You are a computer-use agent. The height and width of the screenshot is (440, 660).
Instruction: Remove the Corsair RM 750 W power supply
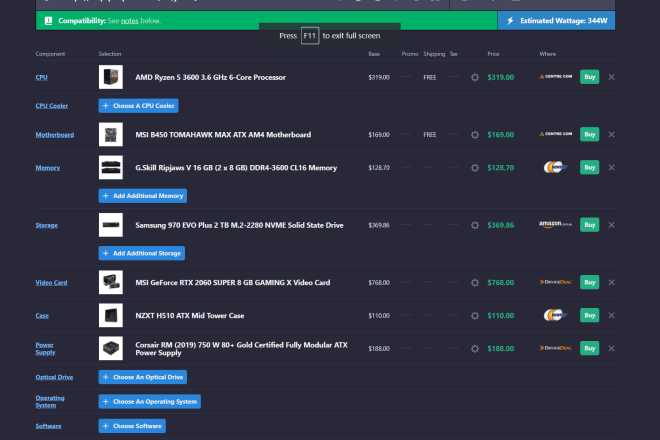coord(611,348)
